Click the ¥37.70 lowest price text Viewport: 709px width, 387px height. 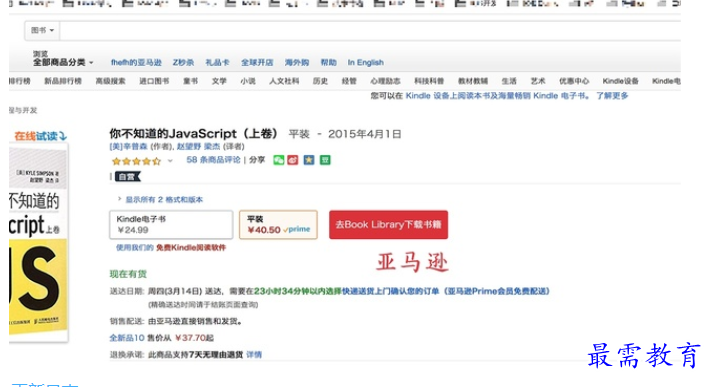pyautogui.click(x=190, y=338)
